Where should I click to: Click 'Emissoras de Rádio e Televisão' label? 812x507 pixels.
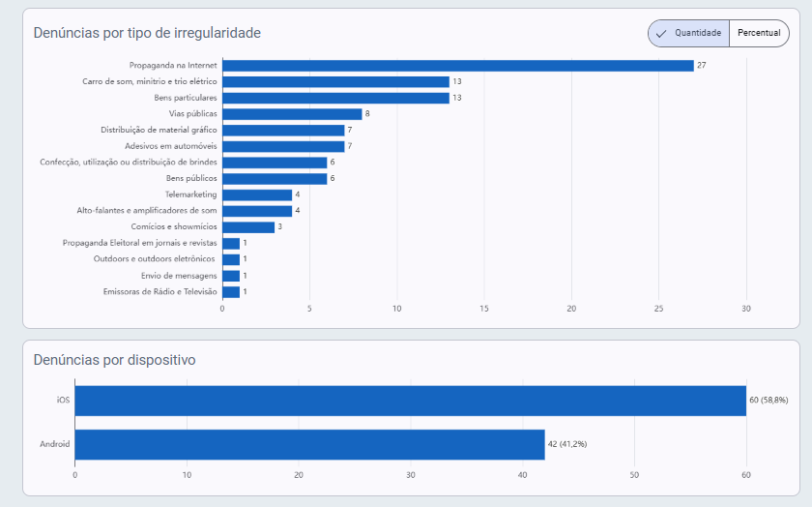160,292
